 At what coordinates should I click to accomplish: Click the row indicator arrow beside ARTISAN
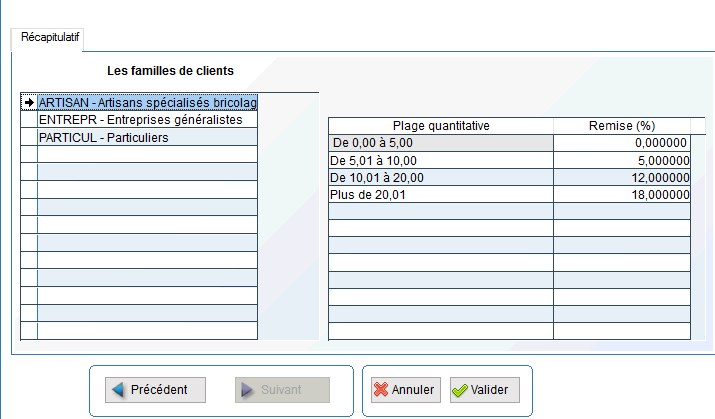29,102
